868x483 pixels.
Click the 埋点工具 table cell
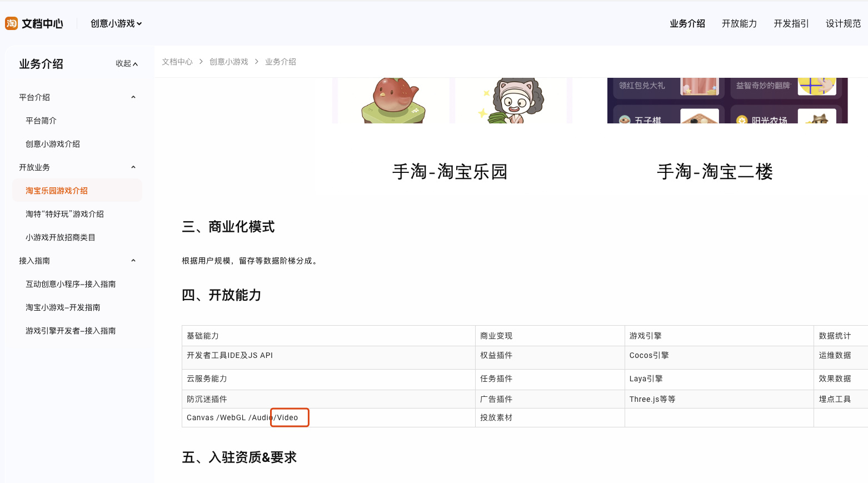click(841, 399)
